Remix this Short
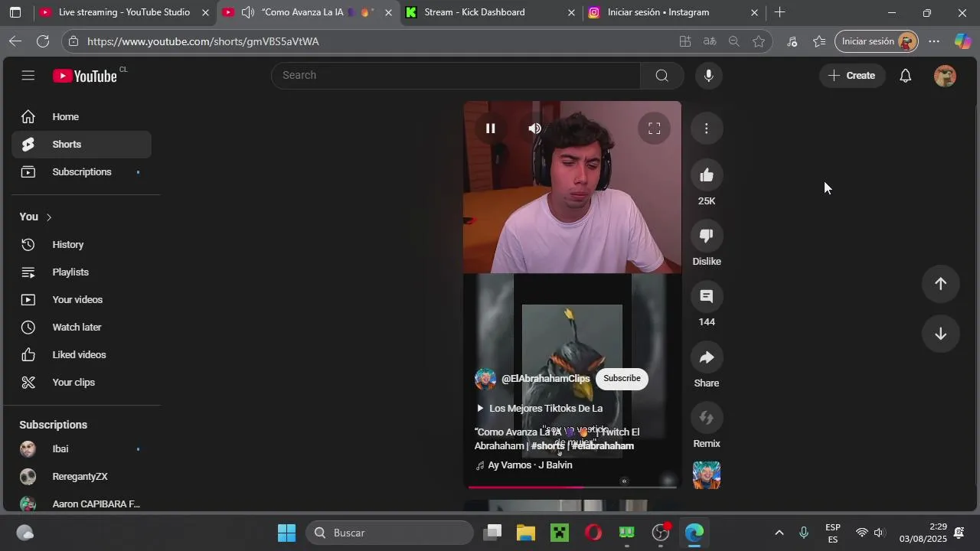 coord(707,418)
